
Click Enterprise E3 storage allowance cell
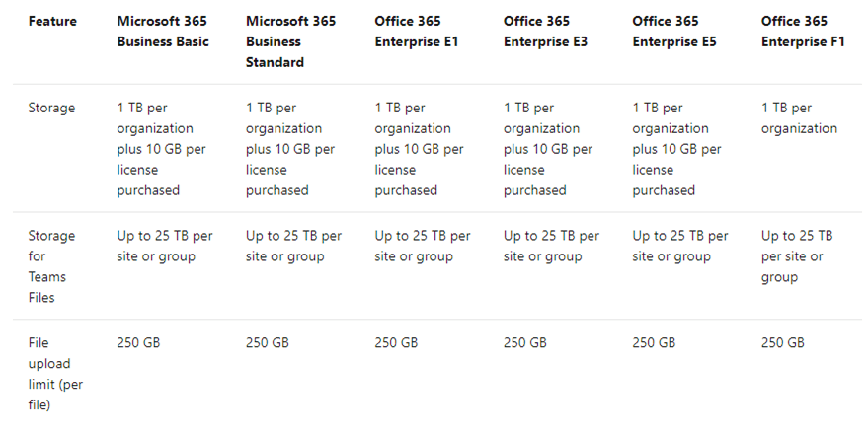[548, 149]
